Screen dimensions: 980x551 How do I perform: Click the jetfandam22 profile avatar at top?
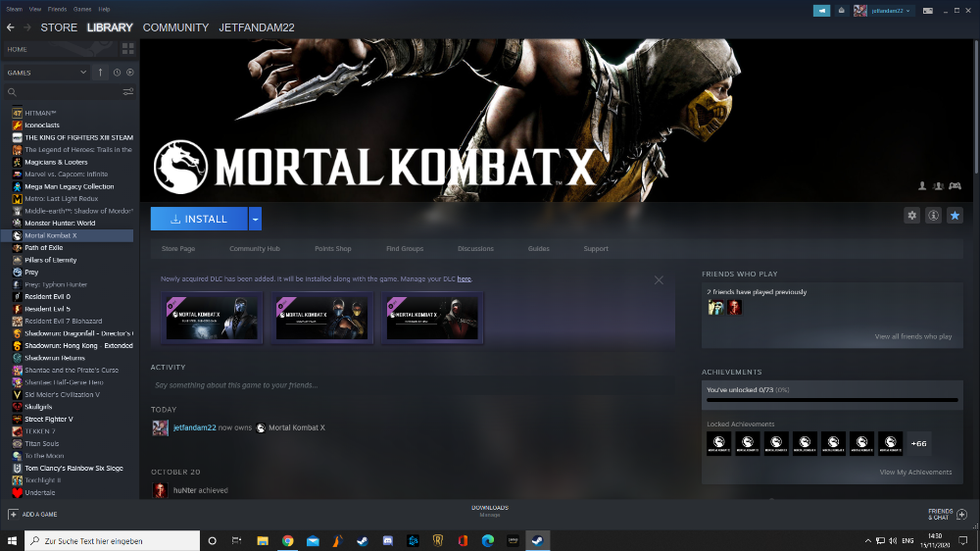[x=860, y=11]
